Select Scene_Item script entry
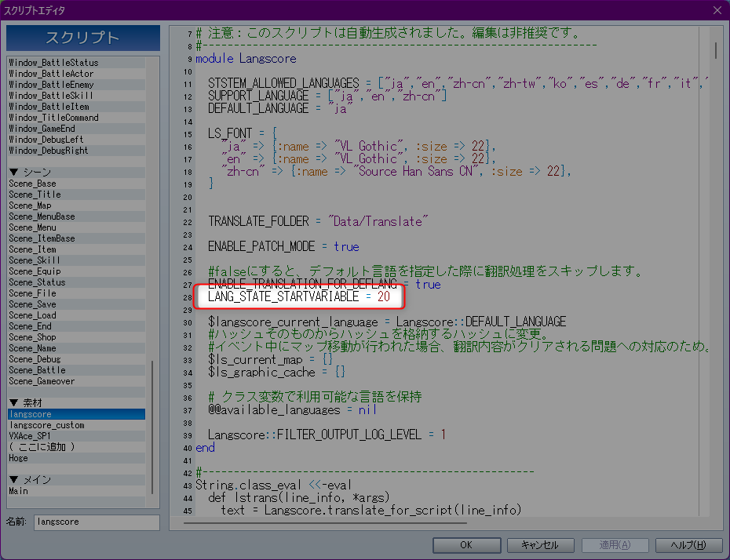Screen dimensions: 730x560 77,249
